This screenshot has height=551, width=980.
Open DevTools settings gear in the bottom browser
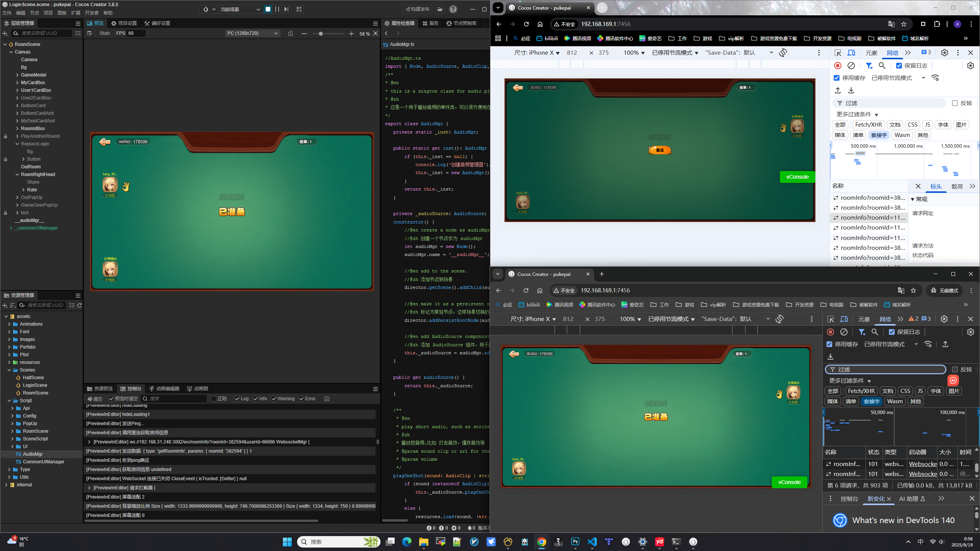click(944, 319)
